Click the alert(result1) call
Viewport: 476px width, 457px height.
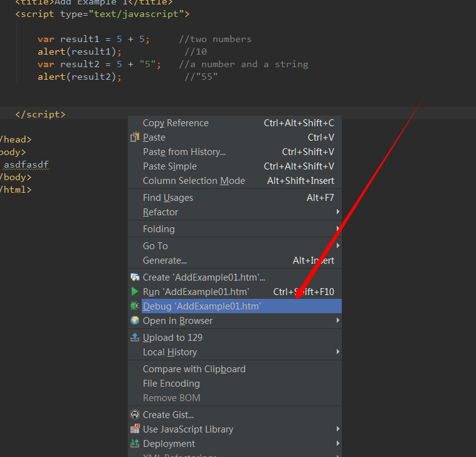(80, 51)
